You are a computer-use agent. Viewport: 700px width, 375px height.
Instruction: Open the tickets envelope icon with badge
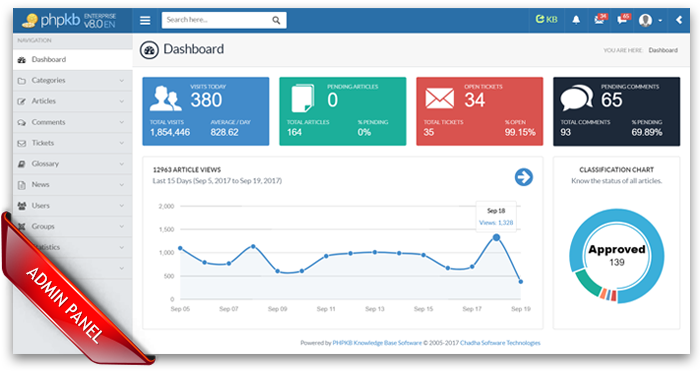(600, 19)
